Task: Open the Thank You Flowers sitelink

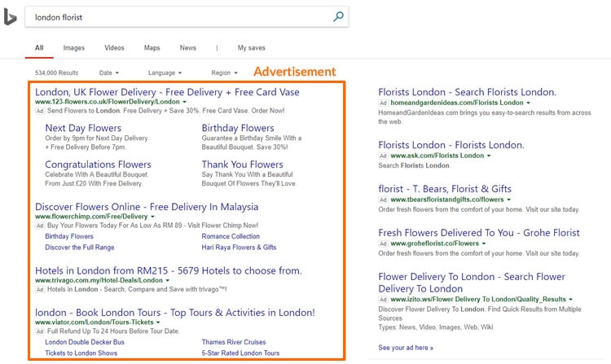Action: (x=243, y=164)
